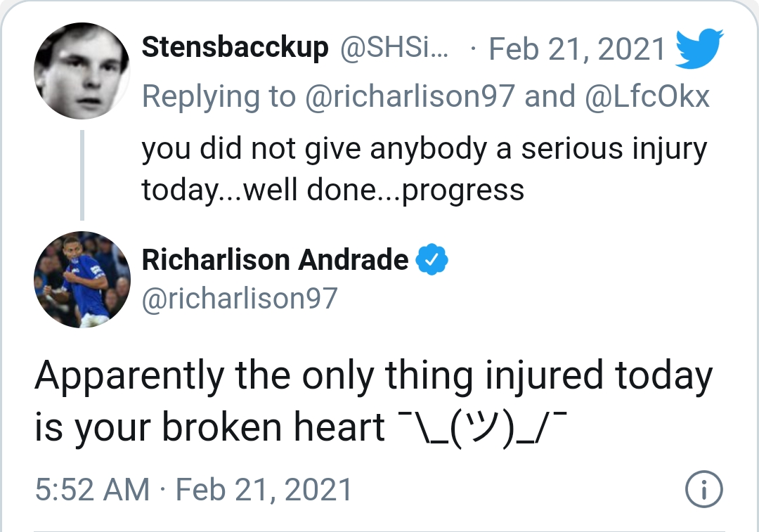
Task: Follow the @LfcOkx mention link
Action: pos(647,96)
